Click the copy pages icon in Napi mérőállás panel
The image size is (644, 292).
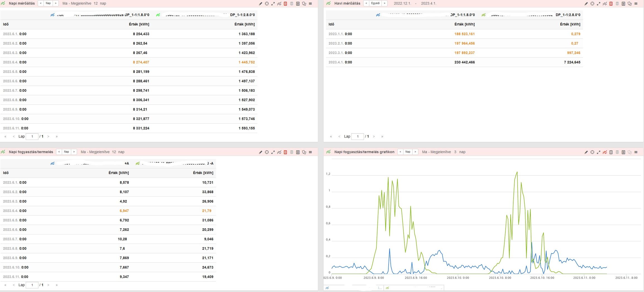click(x=304, y=4)
